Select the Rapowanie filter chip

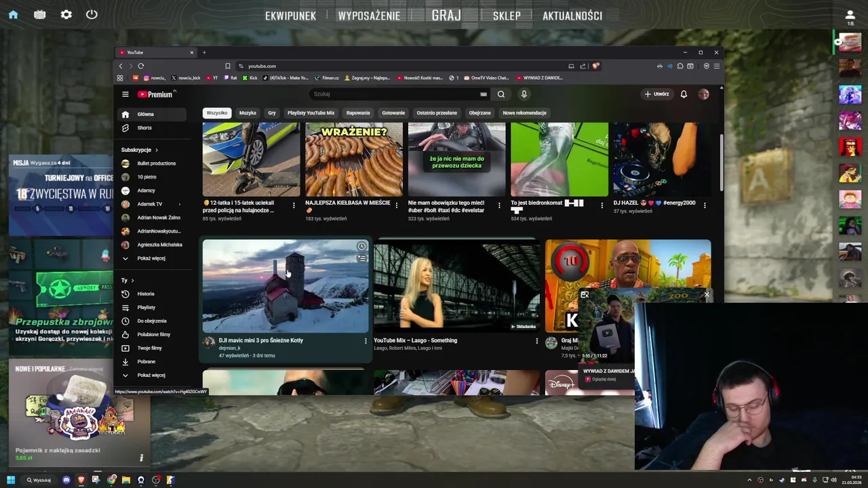[358, 113]
